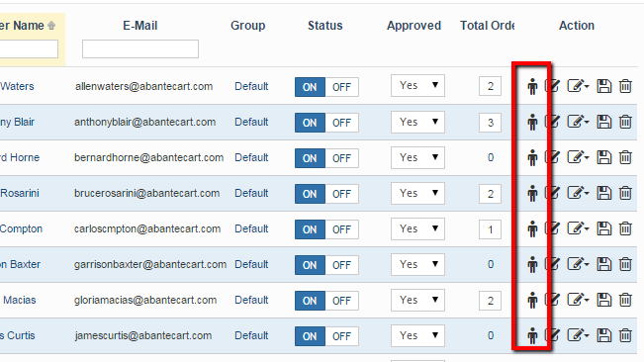The width and height of the screenshot is (644, 362).
Task: Toggle status ON for jamescurtis
Action: (x=310, y=336)
